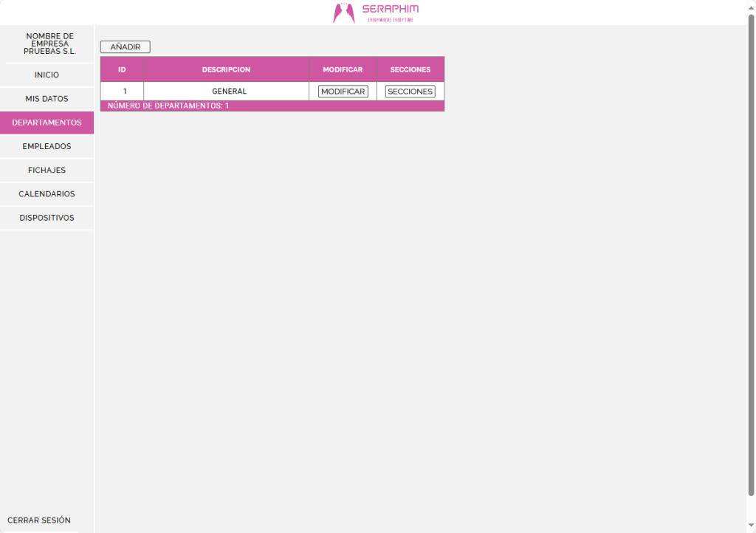Image resolution: width=756 pixels, height=533 pixels.
Task: Open the EMPLEADOS section
Action: click(47, 146)
